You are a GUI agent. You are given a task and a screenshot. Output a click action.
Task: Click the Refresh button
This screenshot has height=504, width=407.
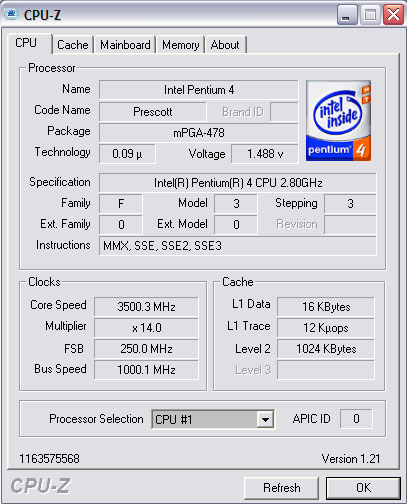pos(281,488)
